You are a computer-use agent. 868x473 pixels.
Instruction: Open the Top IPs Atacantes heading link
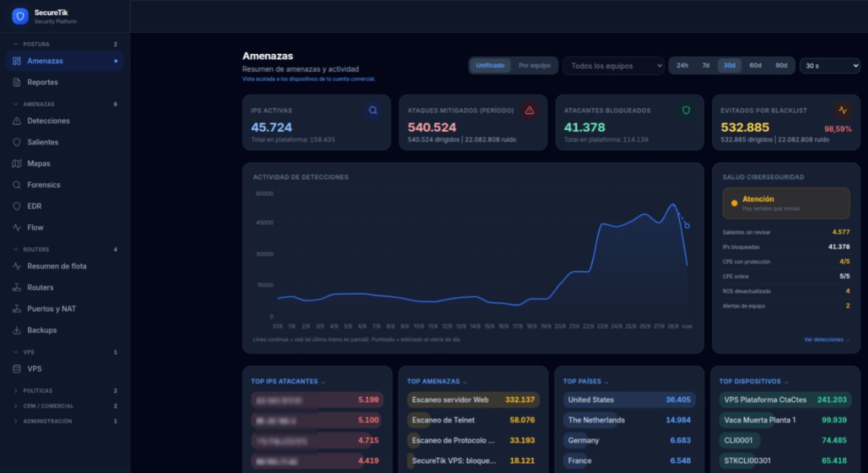[288, 381]
